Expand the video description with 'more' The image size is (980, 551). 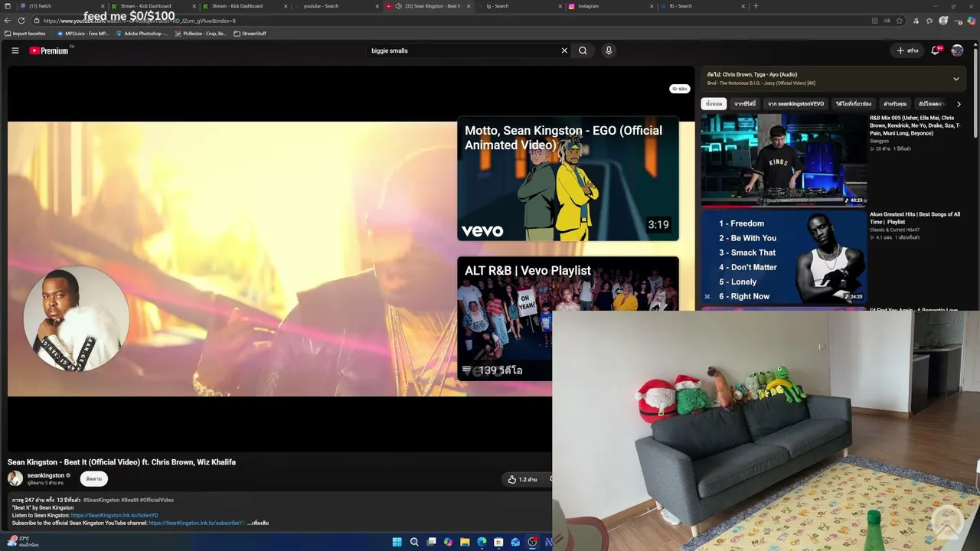[x=259, y=523]
